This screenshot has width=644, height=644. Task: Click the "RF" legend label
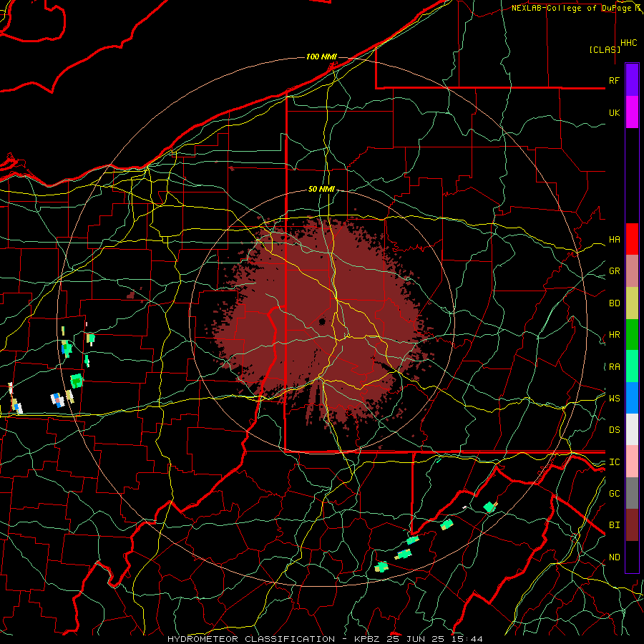tap(614, 80)
